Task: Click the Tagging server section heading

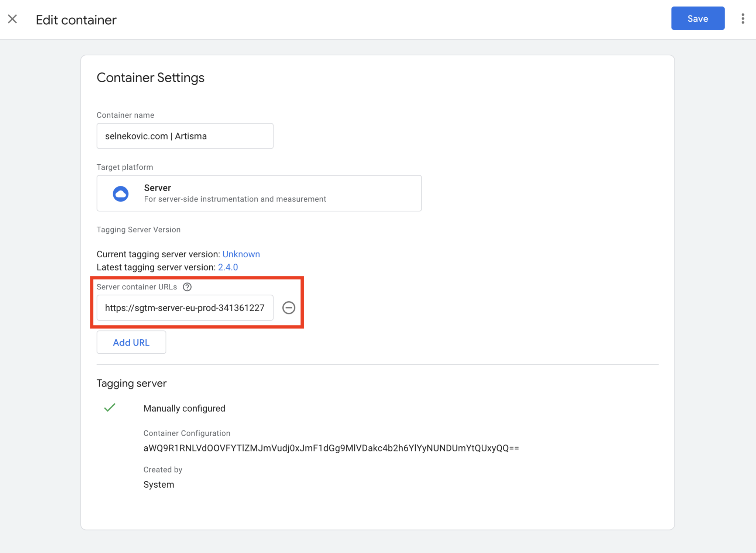Action: (x=131, y=383)
